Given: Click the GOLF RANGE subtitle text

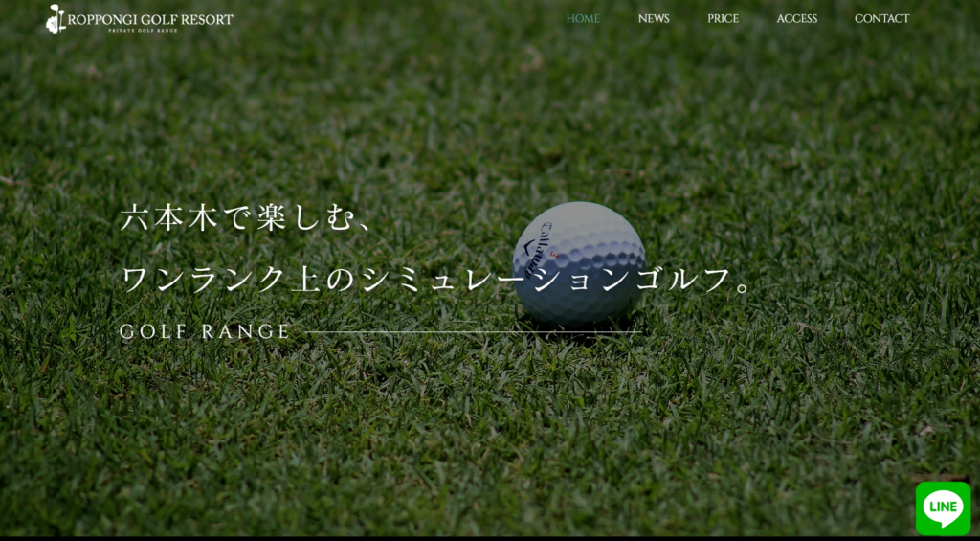Looking at the screenshot, I should (205, 332).
